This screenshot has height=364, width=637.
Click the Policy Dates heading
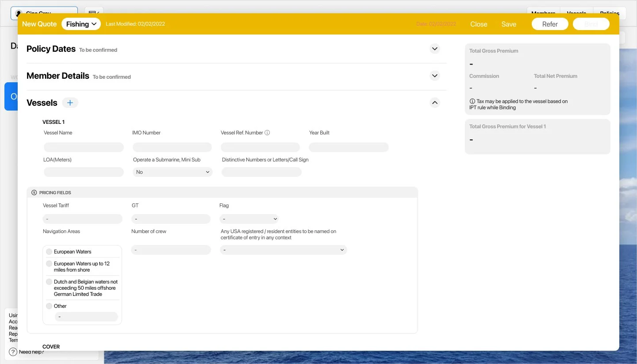click(x=51, y=49)
